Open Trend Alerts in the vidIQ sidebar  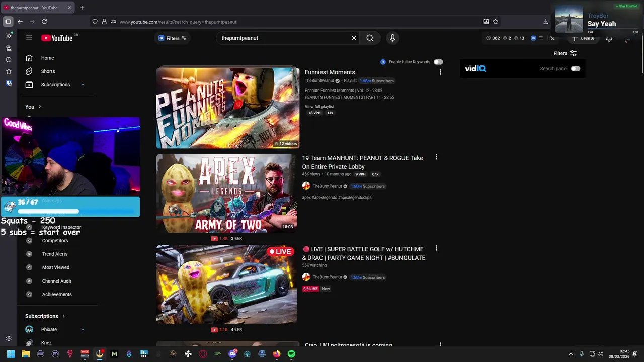[x=55, y=254]
